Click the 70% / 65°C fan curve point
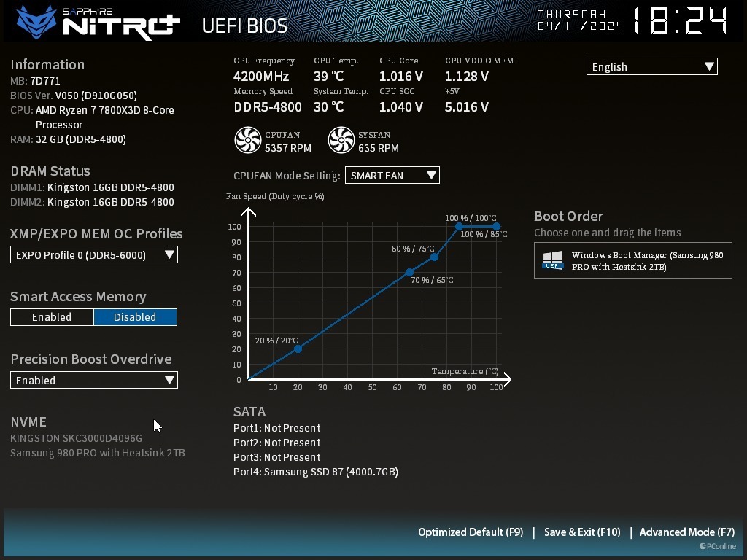This screenshot has height=560, width=747. [409, 273]
